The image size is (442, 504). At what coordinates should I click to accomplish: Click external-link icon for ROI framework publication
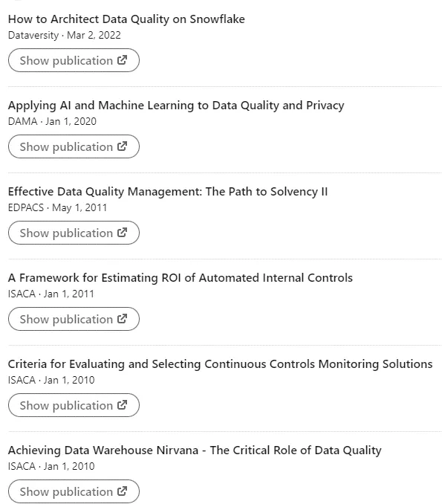[122, 319]
